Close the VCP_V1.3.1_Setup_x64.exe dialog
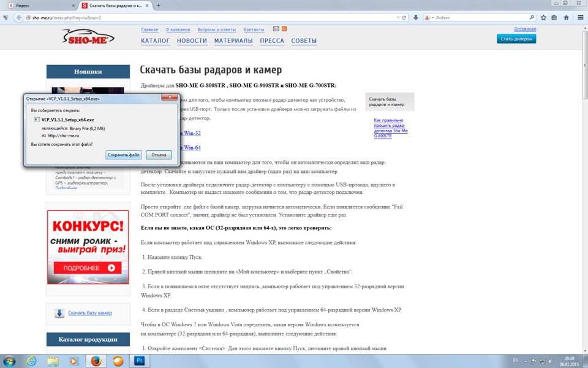 (170, 98)
